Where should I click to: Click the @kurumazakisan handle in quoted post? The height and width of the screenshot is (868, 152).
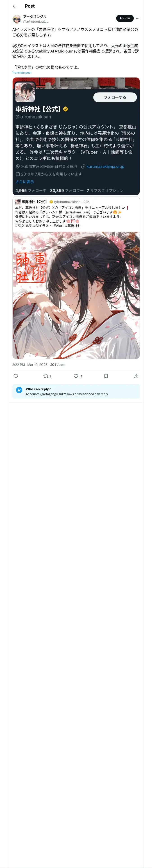[x=67, y=202]
